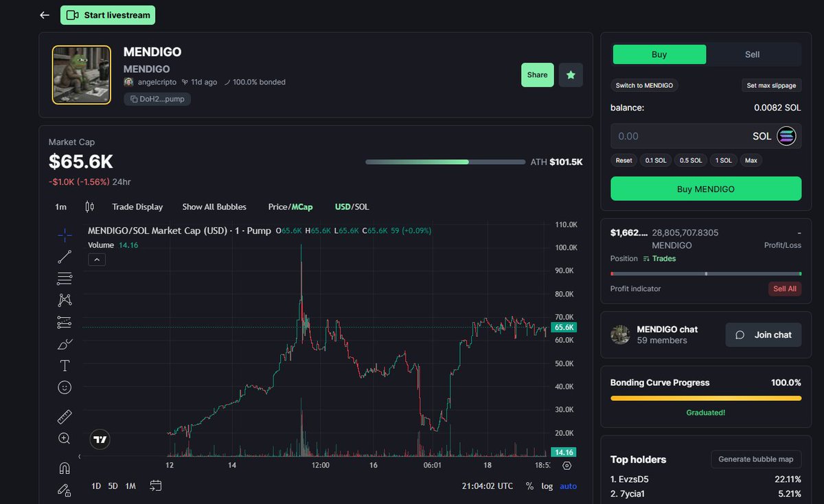Open the emoji icons tool
Image resolution: width=824 pixels, height=504 pixels.
65,387
